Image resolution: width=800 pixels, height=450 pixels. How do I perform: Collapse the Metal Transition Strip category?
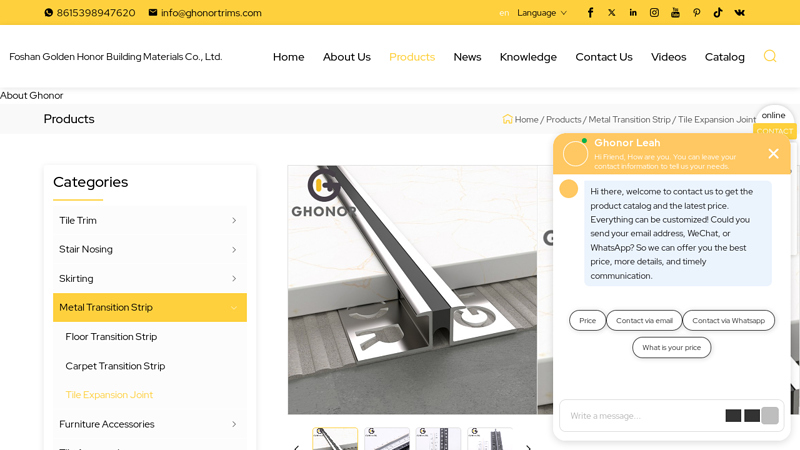pyautogui.click(x=234, y=308)
